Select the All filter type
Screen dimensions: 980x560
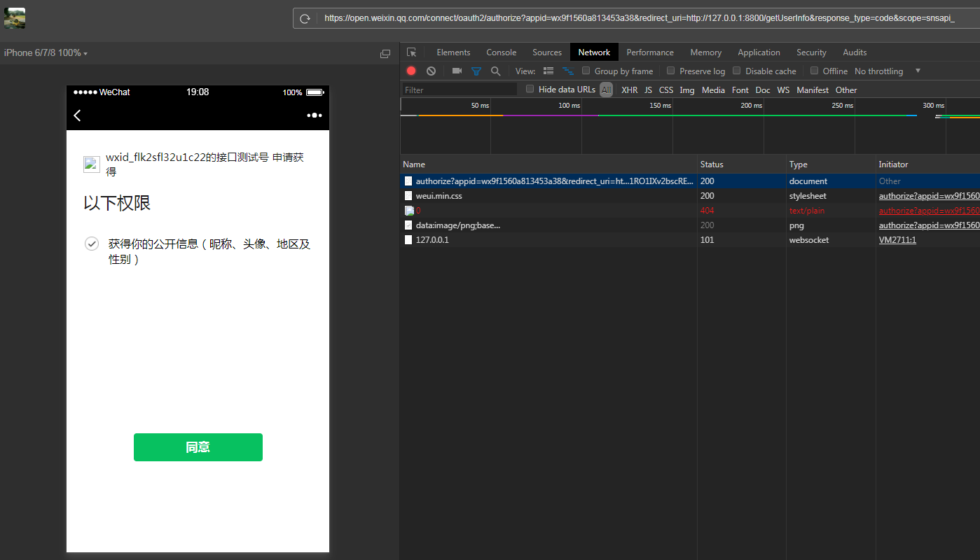point(607,90)
